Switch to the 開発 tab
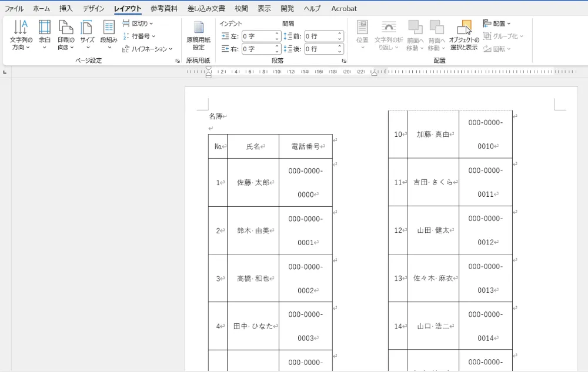This screenshot has width=588, height=372. point(288,8)
